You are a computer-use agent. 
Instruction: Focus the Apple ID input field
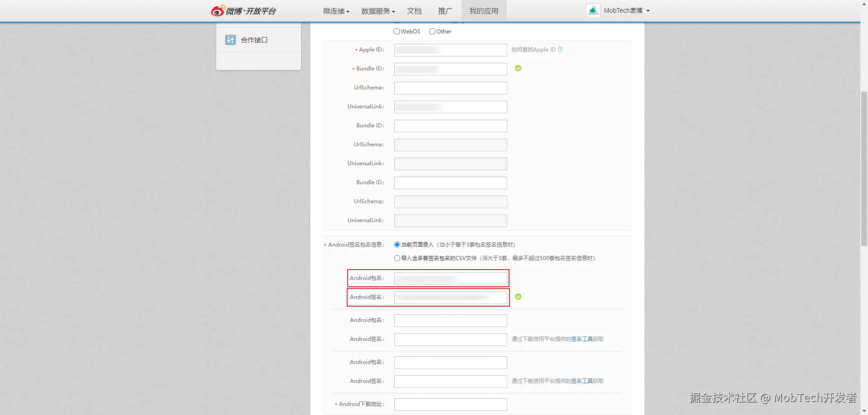[451, 50]
